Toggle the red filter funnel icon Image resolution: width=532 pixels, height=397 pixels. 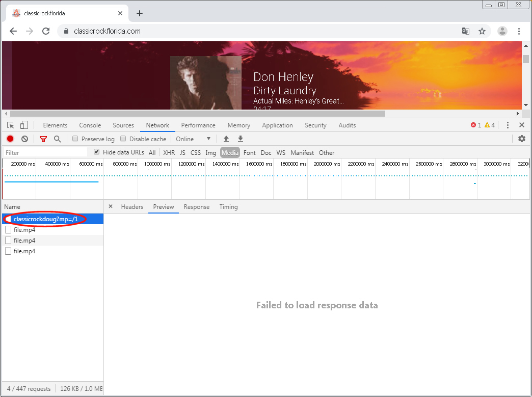coord(43,139)
